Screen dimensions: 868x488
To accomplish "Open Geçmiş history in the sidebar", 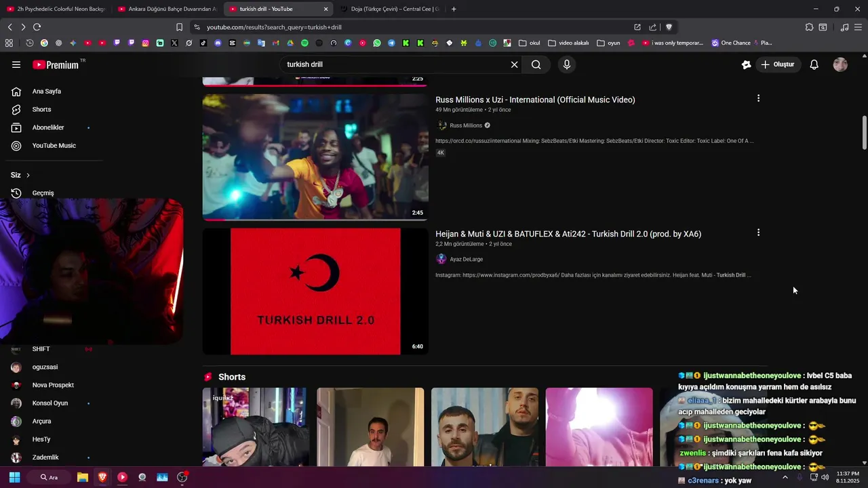I will 53,193.
